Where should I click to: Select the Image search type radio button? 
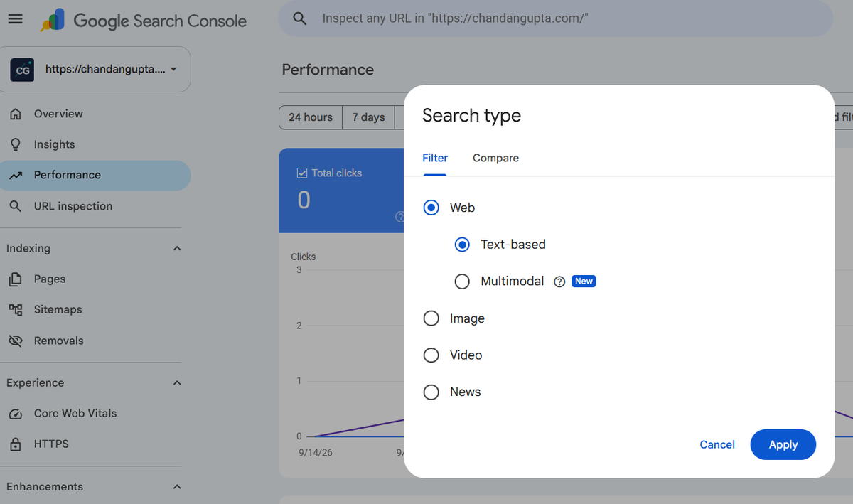pos(431,318)
